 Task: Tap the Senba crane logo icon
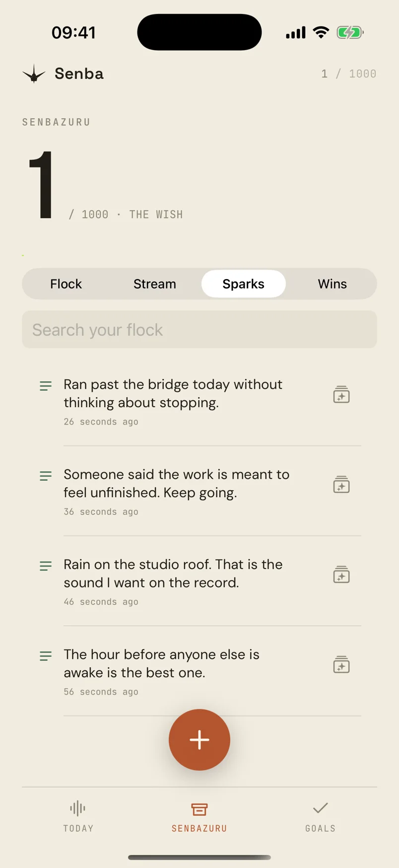click(34, 74)
